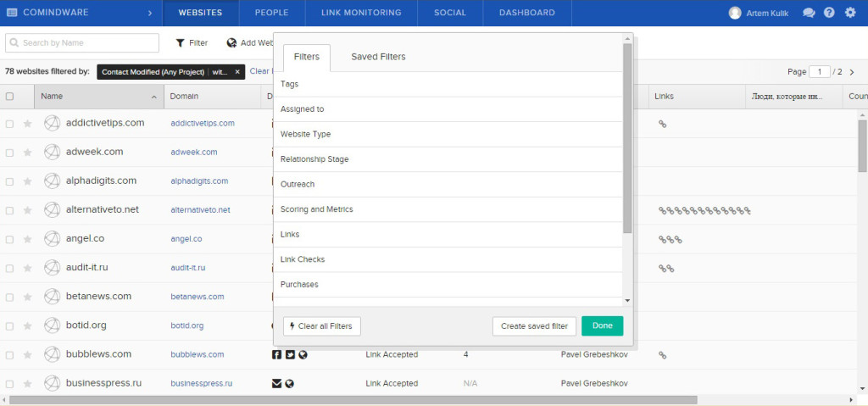Expand the Scoring and Metrics filter
The width and height of the screenshot is (868, 406).
click(x=316, y=209)
